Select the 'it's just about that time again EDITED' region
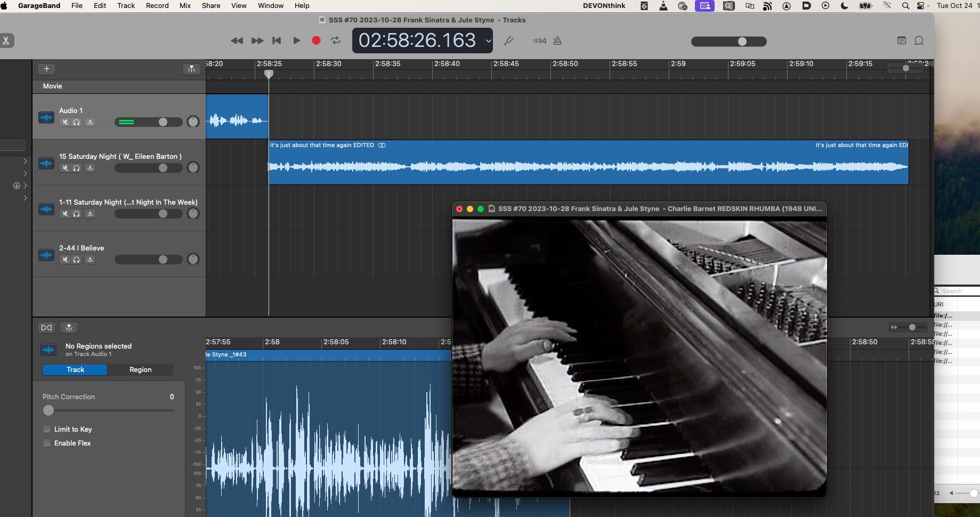 point(588,163)
